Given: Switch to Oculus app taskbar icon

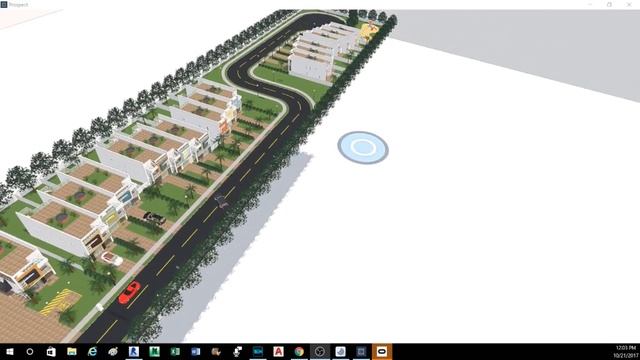Looking at the screenshot, I should (x=382, y=351).
